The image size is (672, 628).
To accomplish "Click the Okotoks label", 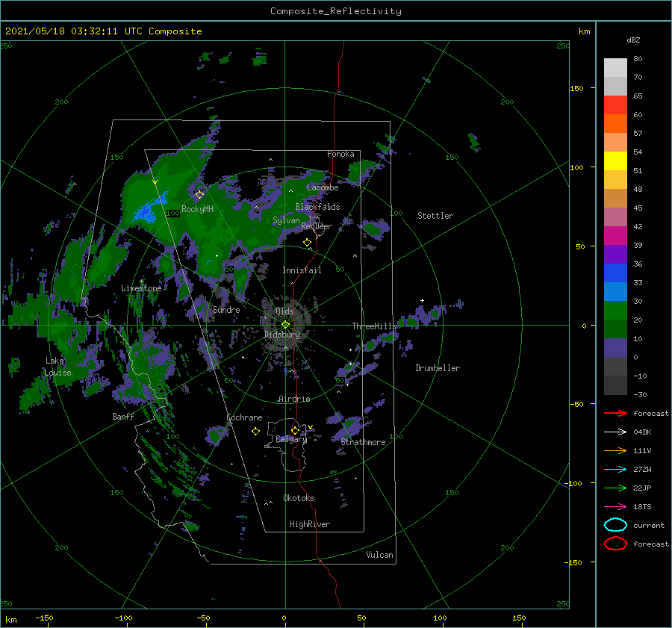I will [299, 498].
